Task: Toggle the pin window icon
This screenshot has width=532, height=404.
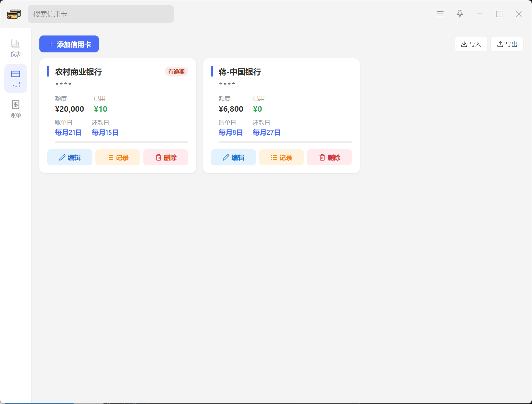Action: tap(460, 14)
